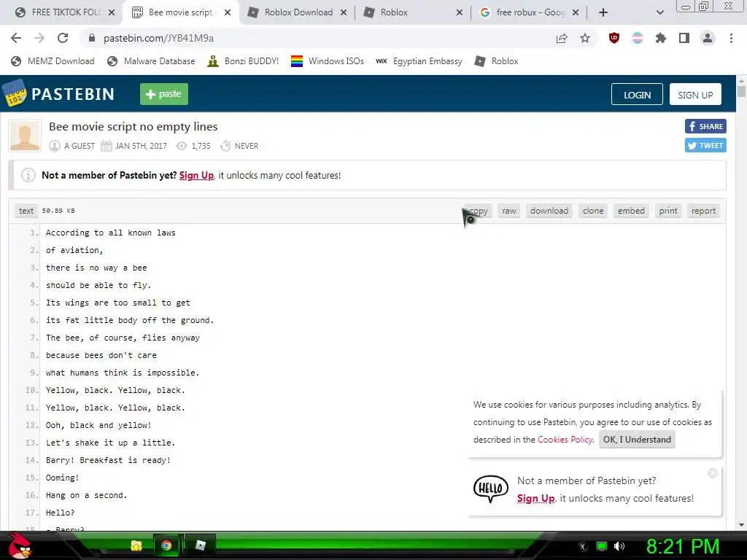The image size is (747, 560).
Task: Open the Extensions puzzle piece menu
Action: pyautogui.click(x=661, y=38)
